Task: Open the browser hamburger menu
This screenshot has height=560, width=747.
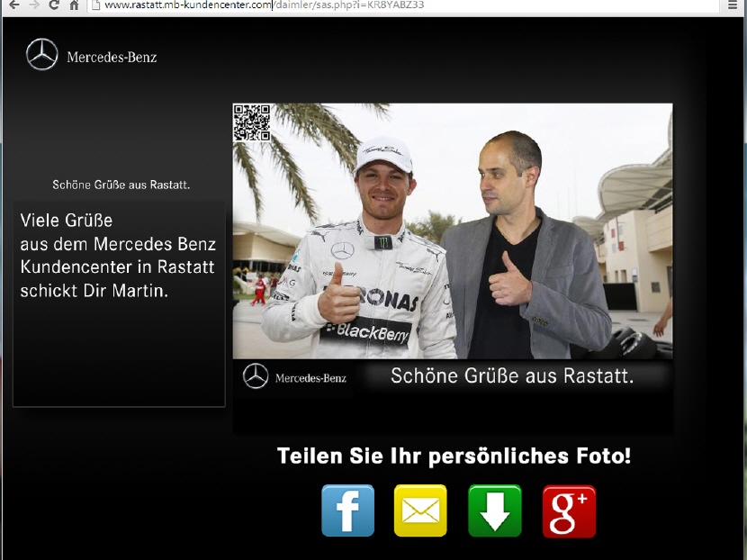Action: (733, 5)
